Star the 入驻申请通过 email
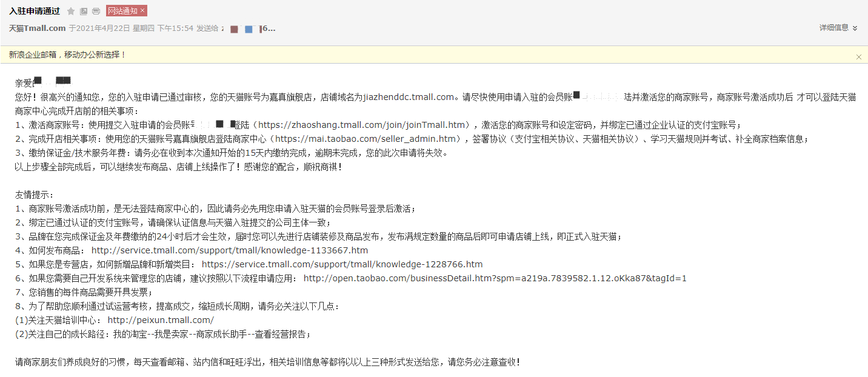 (x=71, y=12)
